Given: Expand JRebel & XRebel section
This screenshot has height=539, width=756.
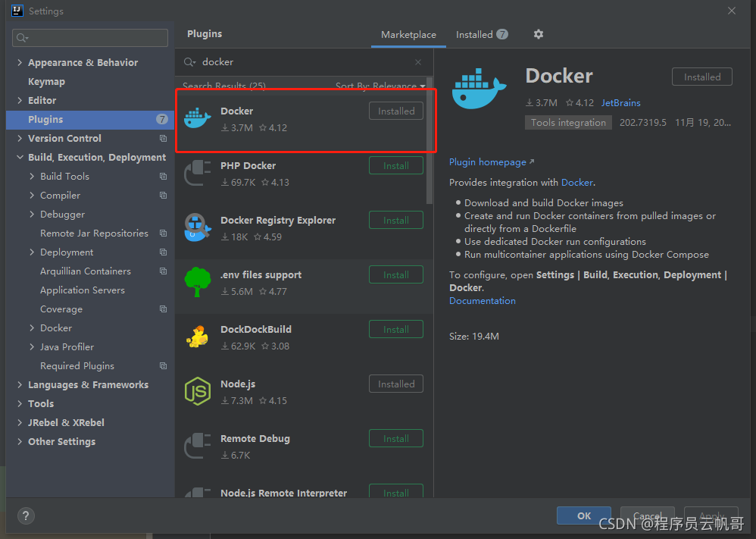Looking at the screenshot, I should coord(20,423).
